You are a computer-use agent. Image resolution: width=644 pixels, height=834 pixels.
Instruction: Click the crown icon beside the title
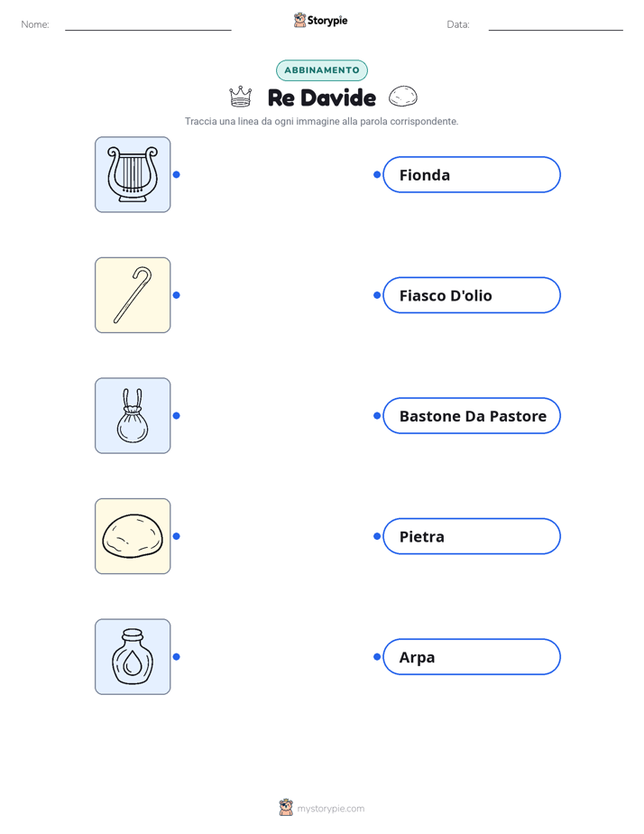[x=240, y=97]
